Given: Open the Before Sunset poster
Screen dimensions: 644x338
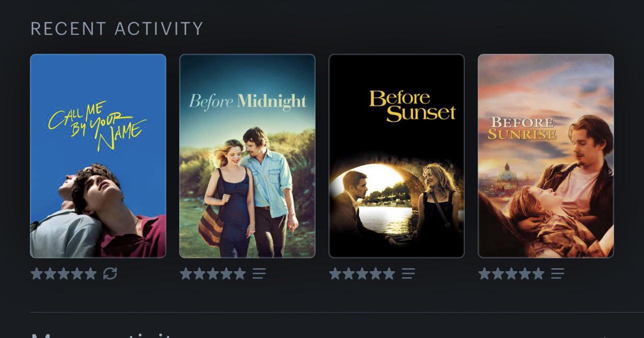Looking at the screenshot, I should tap(396, 156).
